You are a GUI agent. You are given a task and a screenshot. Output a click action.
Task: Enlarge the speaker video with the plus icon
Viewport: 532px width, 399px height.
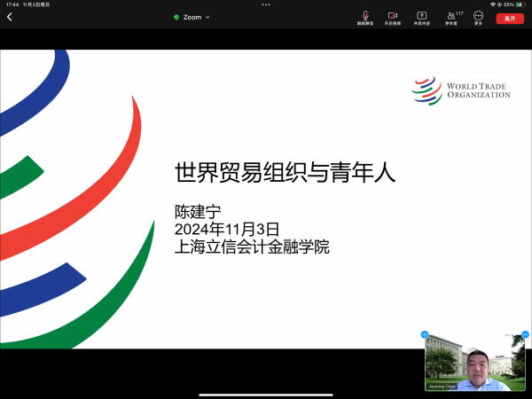pos(425,334)
